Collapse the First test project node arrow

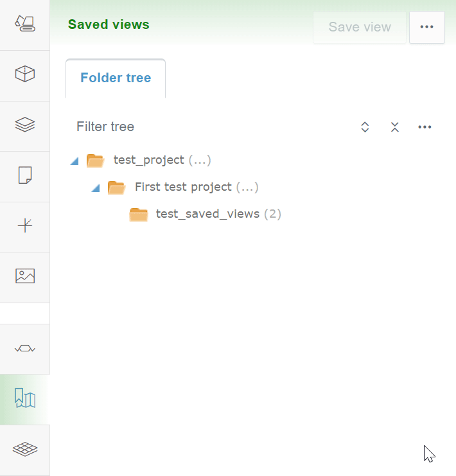96,188
